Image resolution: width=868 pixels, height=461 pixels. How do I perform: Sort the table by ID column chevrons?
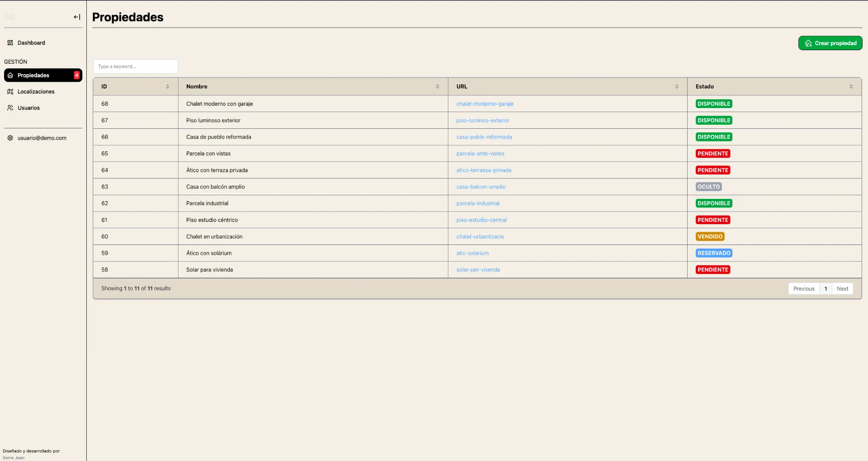click(x=168, y=86)
